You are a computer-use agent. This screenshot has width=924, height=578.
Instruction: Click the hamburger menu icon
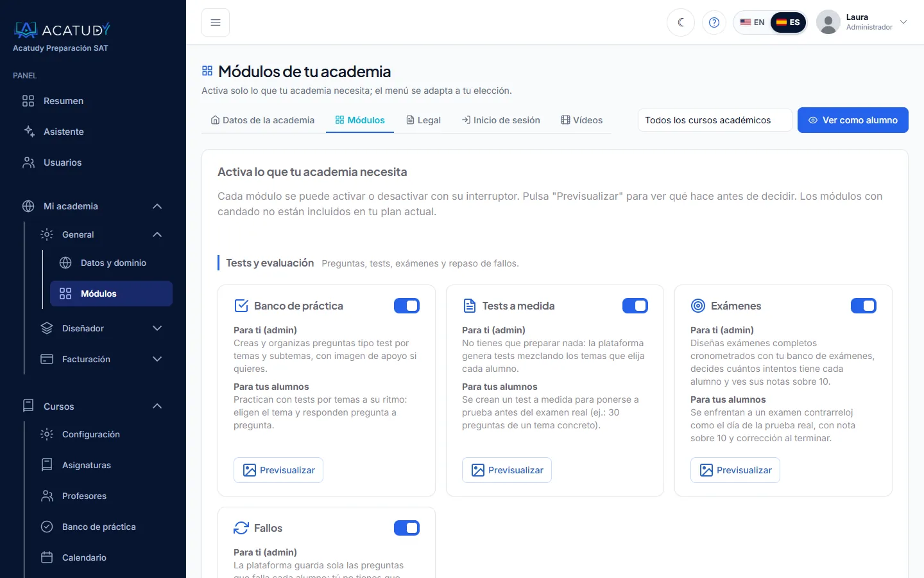(216, 22)
